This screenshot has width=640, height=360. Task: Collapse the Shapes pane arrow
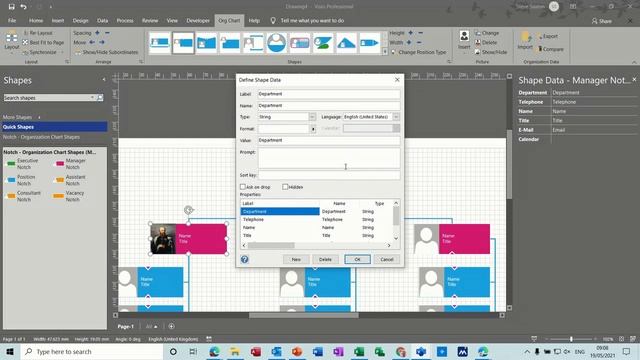click(x=103, y=80)
